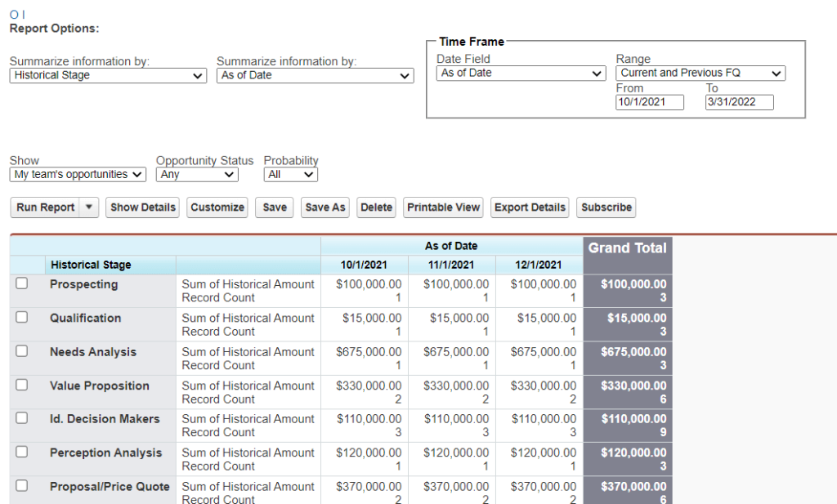Click the As of Date table group header
Viewport: 837px width, 504px height.
click(451, 246)
